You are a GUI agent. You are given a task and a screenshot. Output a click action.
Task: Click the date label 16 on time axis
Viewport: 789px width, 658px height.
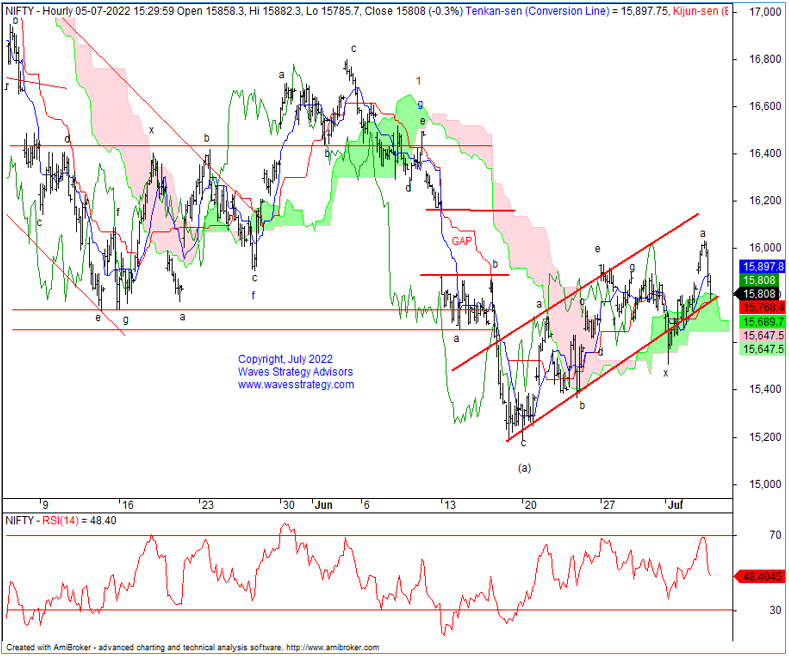(128, 505)
